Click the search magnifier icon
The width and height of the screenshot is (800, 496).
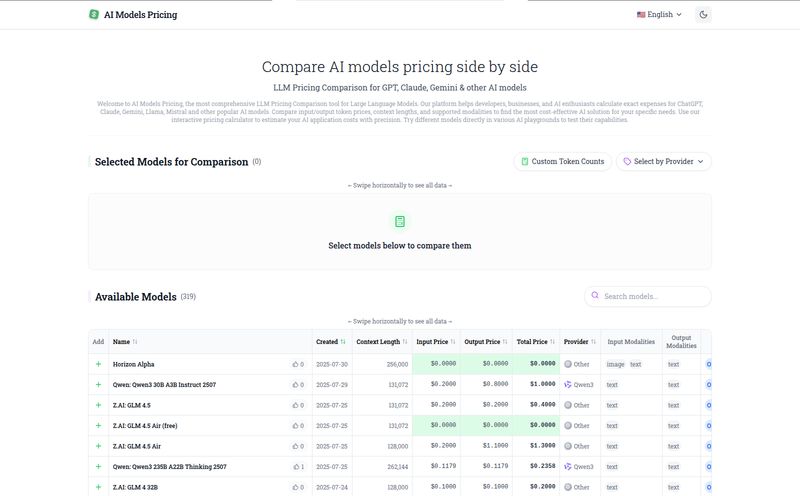[595, 295]
